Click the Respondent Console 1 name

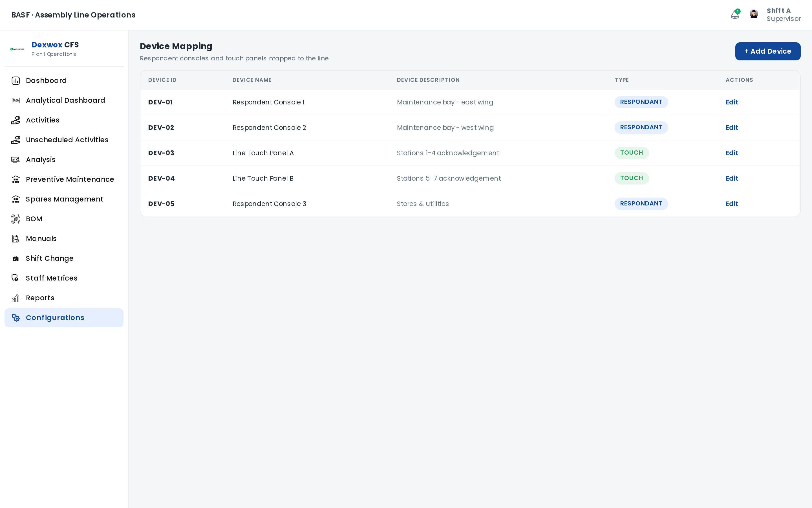[268, 102]
